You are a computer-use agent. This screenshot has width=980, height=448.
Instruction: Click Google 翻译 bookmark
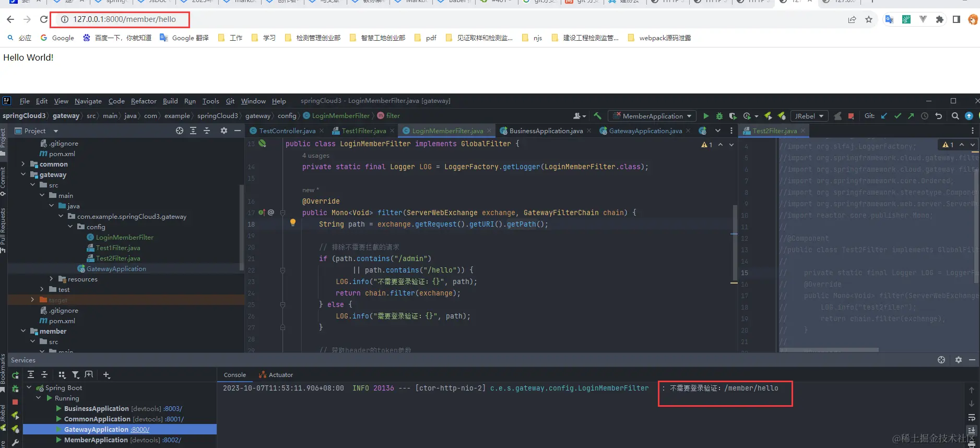pos(184,38)
